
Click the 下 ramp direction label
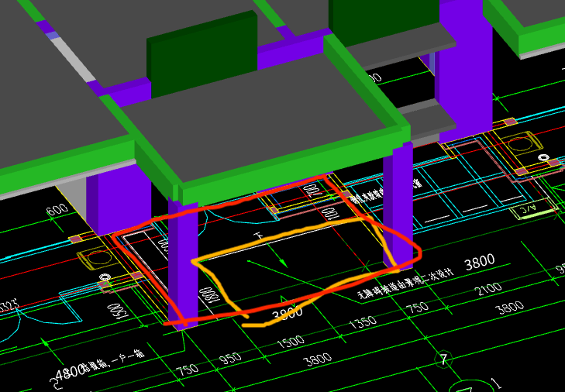pos(258,236)
